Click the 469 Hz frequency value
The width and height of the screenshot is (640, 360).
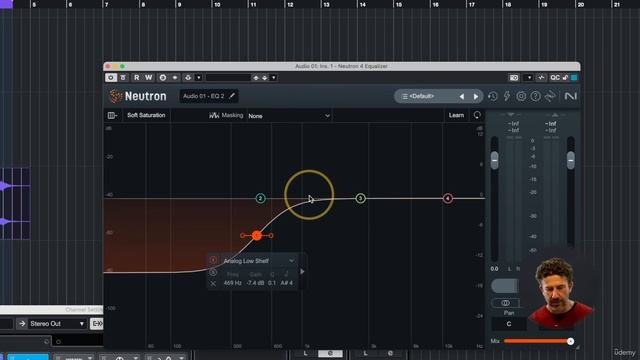(x=233, y=283)
